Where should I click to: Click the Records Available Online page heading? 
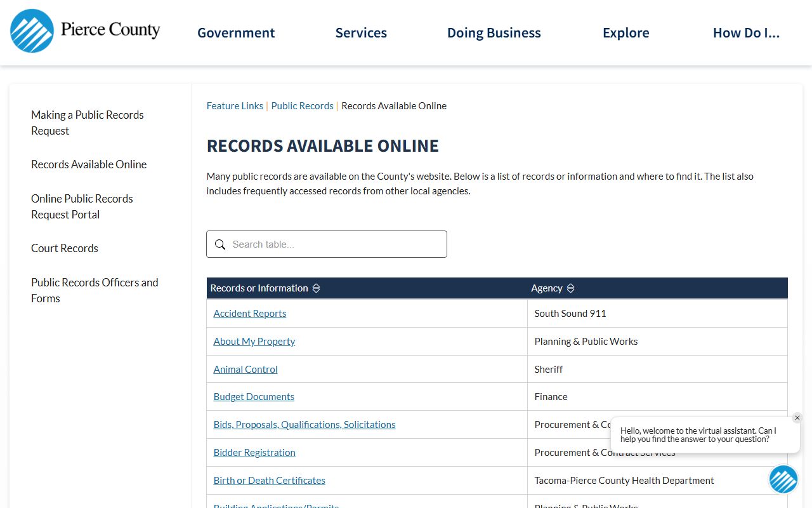(323, 146)
